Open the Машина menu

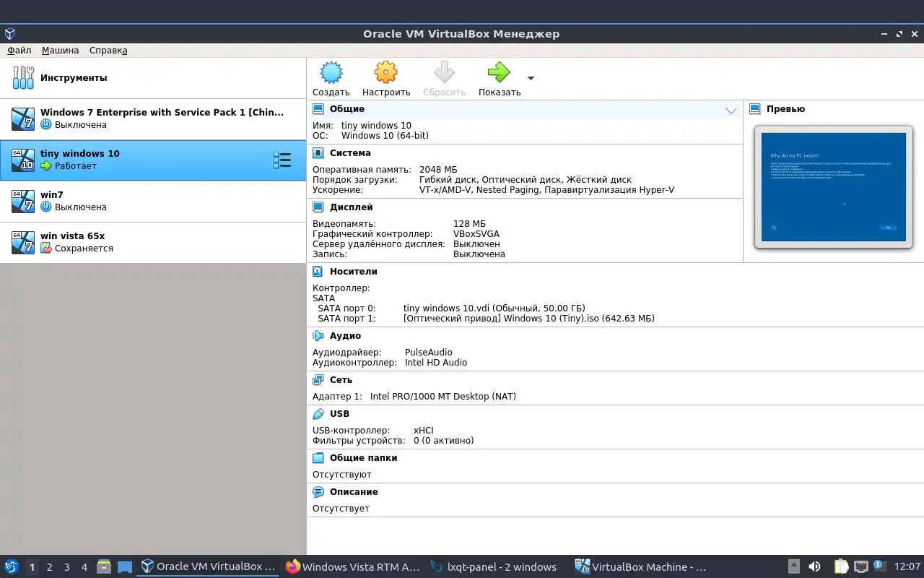(x=61, y=51)
